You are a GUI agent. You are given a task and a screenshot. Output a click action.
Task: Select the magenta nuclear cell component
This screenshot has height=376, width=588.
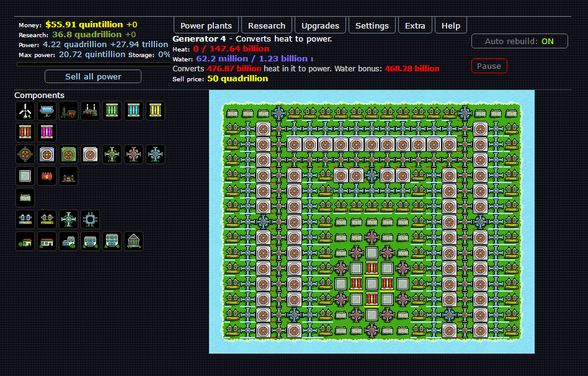(47, 132)
